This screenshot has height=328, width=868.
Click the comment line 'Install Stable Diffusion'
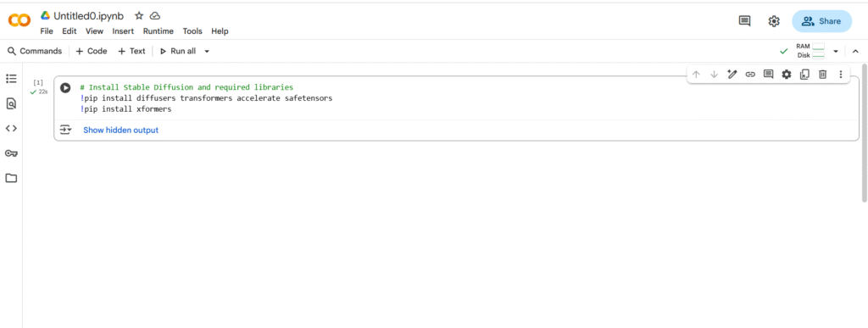(186, 87)
